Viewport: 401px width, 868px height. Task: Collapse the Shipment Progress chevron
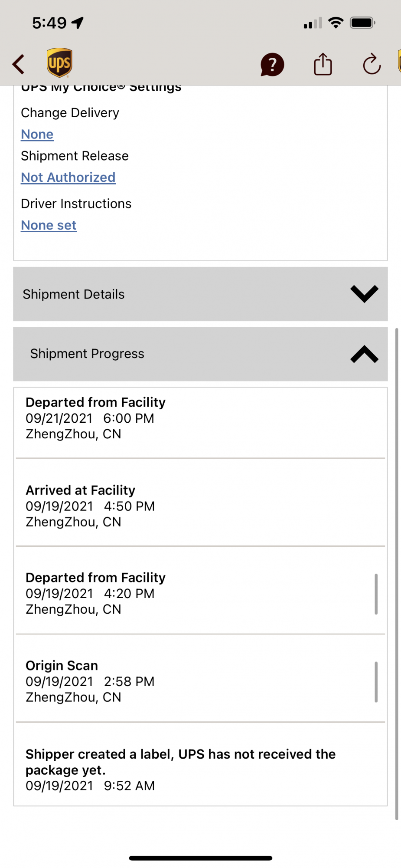click(x=364, y=354)
